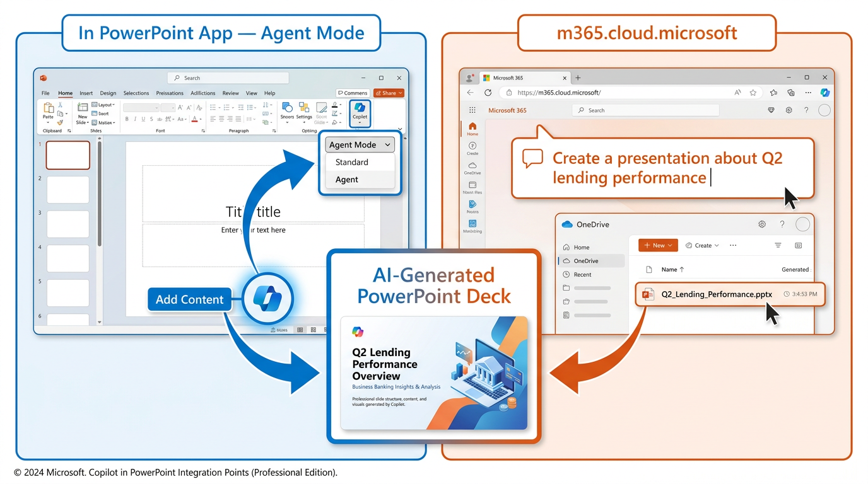
Task: Click the favorite star in address bar
Action: point(753,93)
